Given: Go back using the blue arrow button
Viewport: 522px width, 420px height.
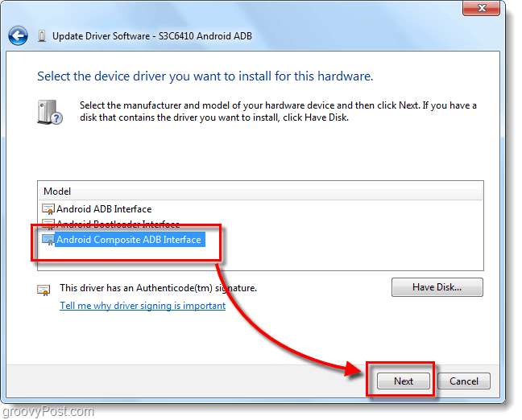Looking at the screenshot, I should pyautogui.click(x=18, y=35).
